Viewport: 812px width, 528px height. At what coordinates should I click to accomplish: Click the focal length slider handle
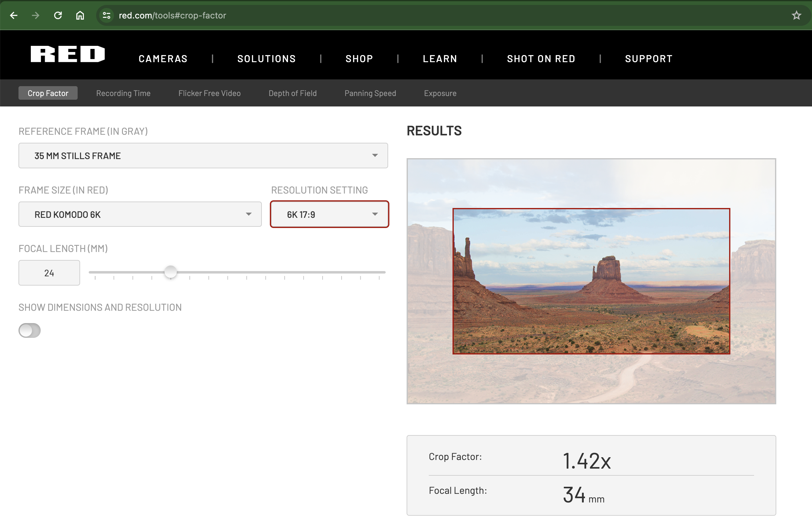(171, 272)
